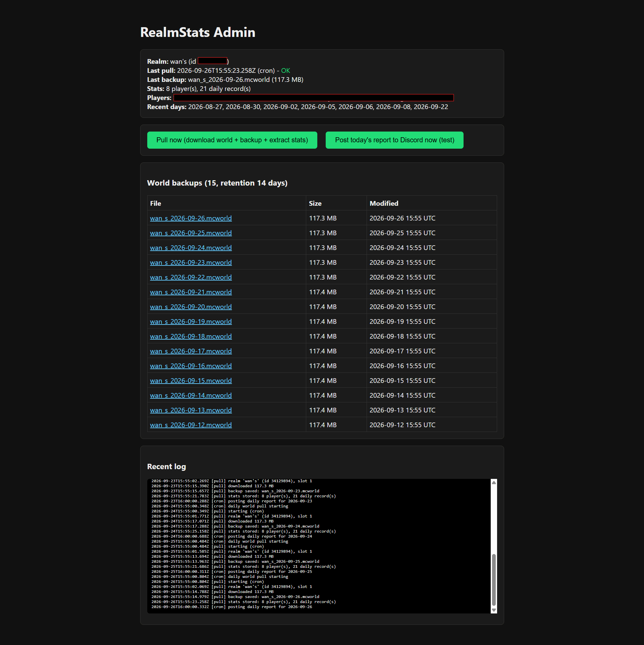This screenshot has width=644, height=645.
Task: Open wan_s_2026-09-22.mcworld backup
Action: coord(191,277)
